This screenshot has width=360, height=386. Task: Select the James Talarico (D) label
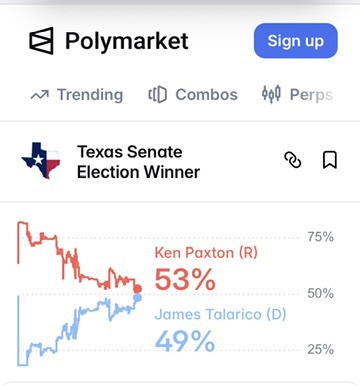tap(220, 314)
